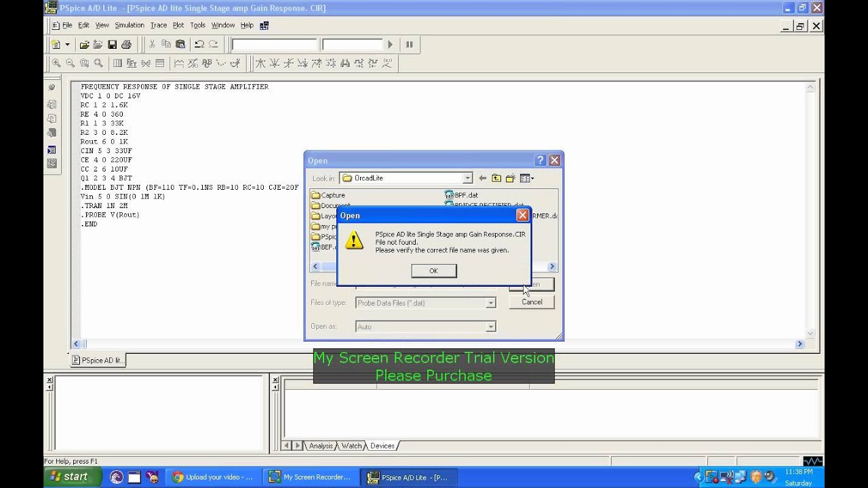Click editor vertical scrollbar up arrow
Image resolution: width=868 pixels, height=488 pixels.
[810, 87]
